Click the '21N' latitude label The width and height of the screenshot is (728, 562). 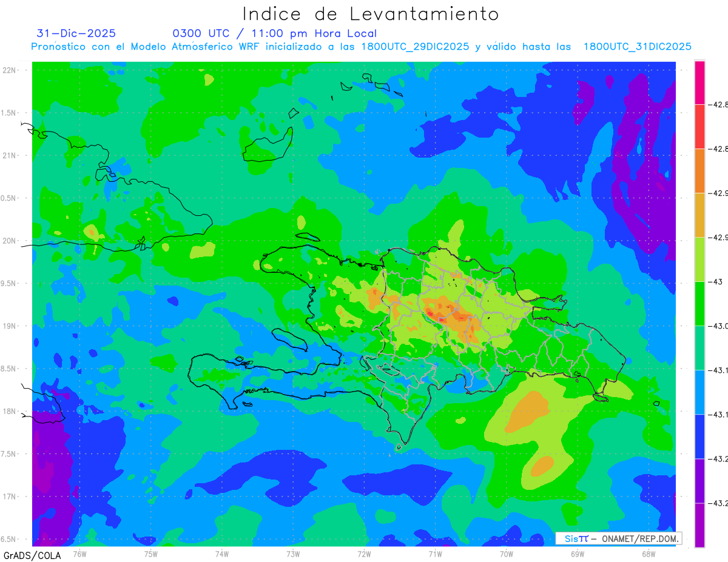click(10, 156)
